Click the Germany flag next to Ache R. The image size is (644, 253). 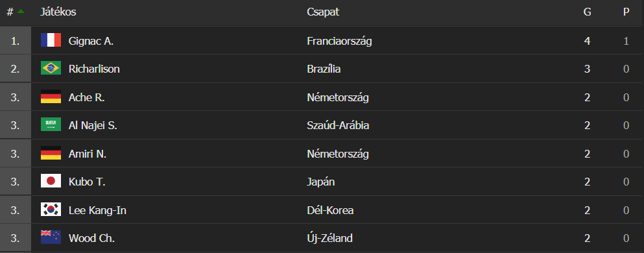(51, 97)
